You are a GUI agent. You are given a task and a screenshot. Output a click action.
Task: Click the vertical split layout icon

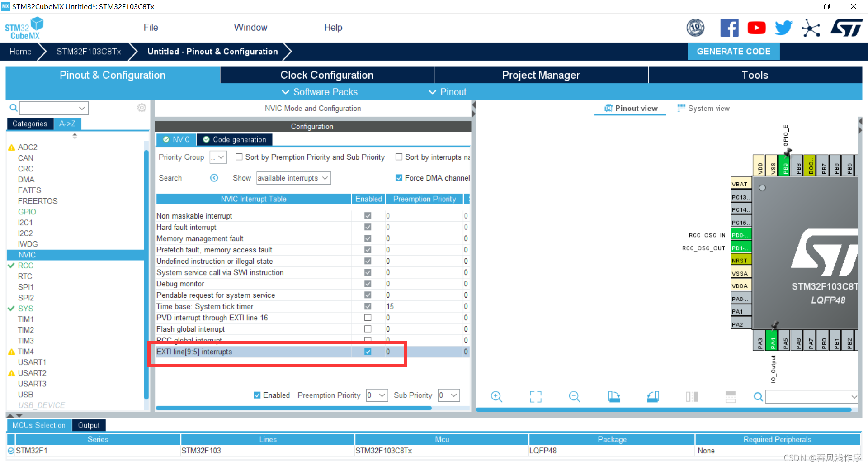[692, 397]
